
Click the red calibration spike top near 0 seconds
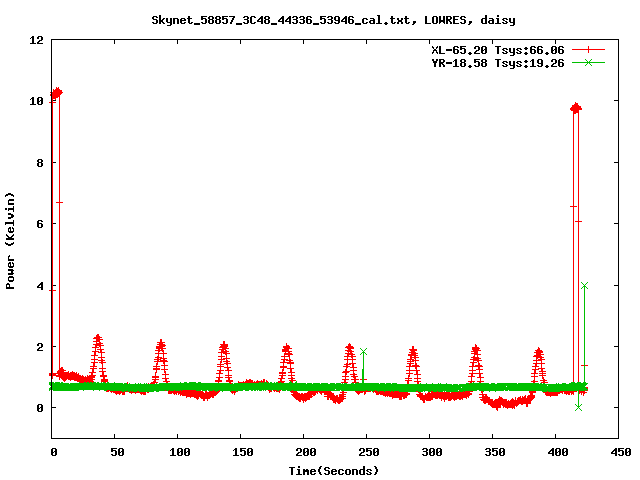click(x=57, y=93)
